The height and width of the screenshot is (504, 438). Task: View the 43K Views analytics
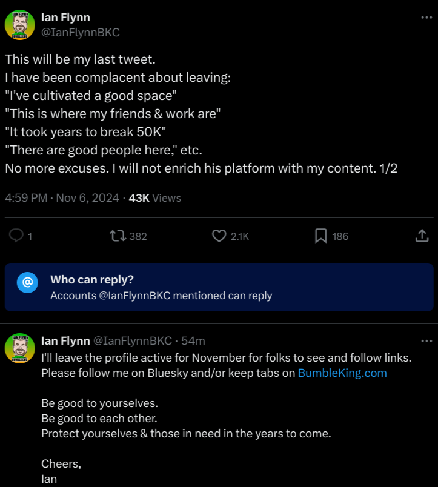[x=155, y=197]
